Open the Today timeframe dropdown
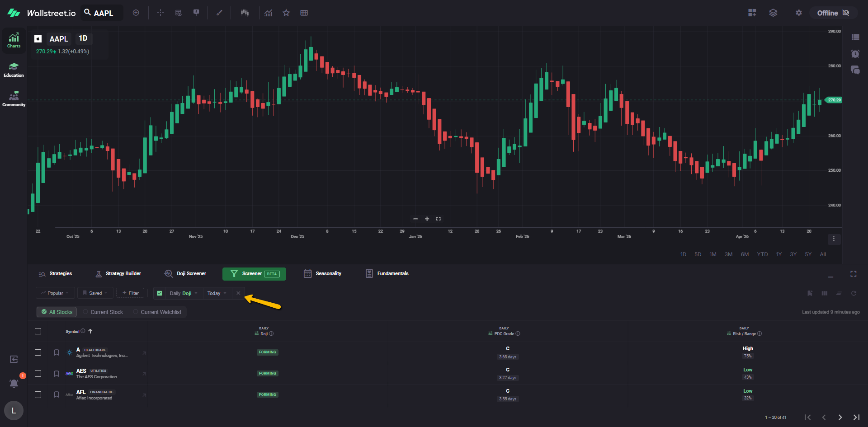 pos(217,293)
